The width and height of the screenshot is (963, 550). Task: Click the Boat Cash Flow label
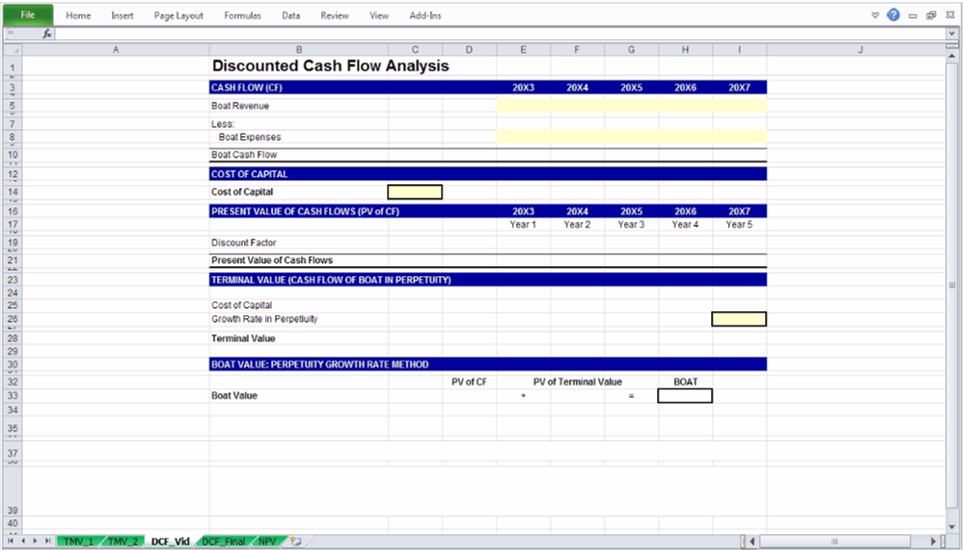[244, 155]
